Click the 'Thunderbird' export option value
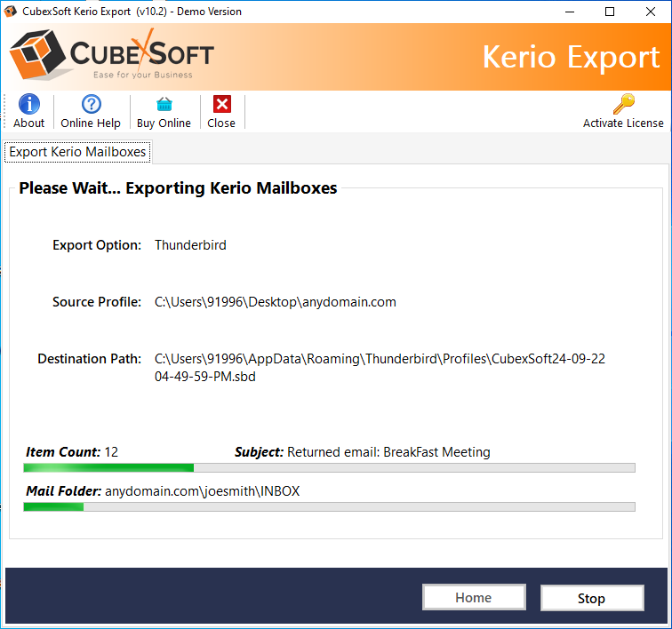 click(191, 245)
